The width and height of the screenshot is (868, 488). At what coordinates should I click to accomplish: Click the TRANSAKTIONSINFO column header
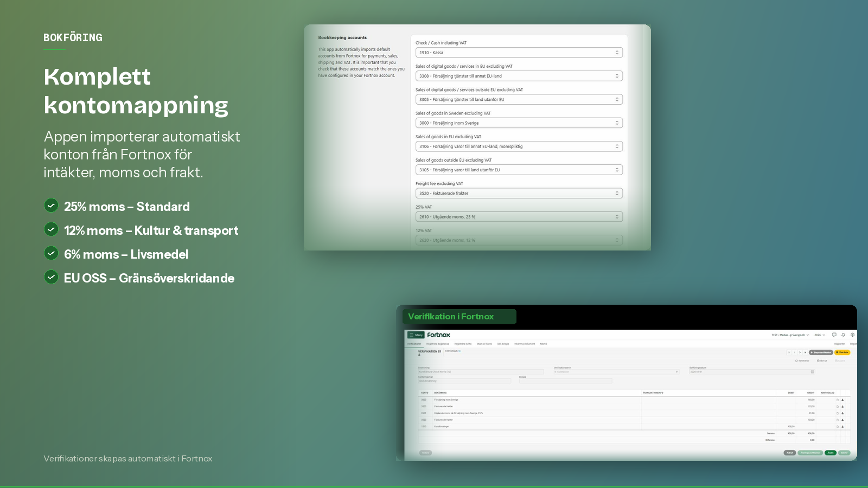[x=653, y=393]
